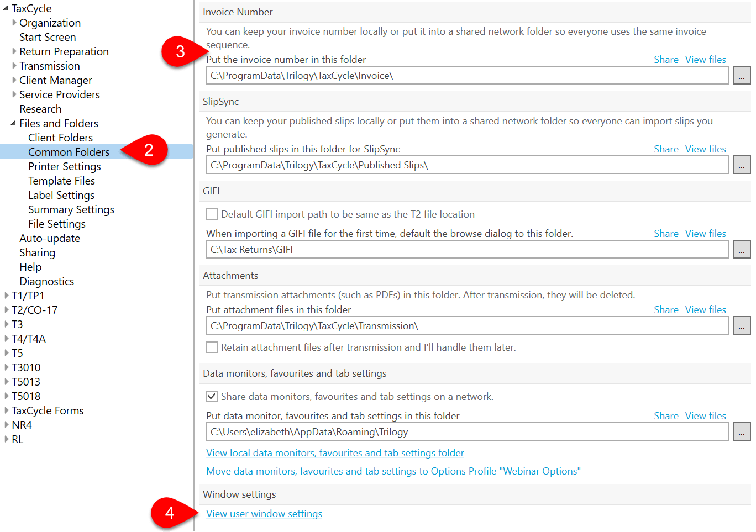
Task: Click View files for the SlipSync folder
Action: pyautogui.click(x=706, y=149)
